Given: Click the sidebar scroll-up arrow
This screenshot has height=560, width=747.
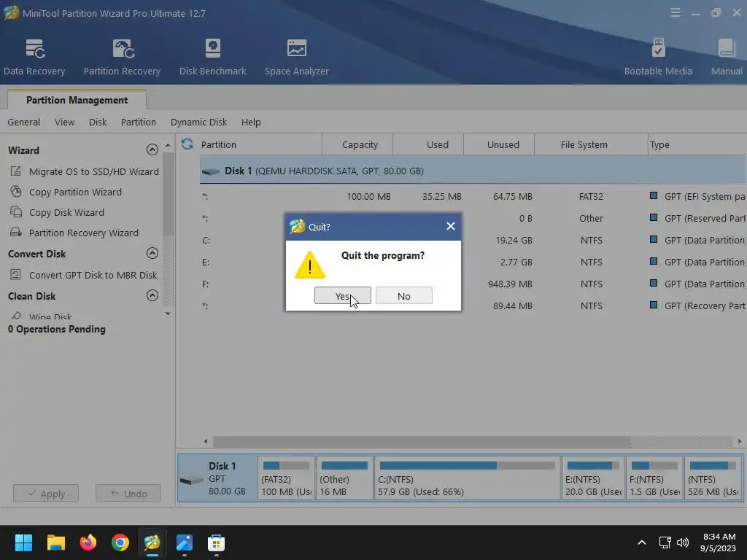Looking at the screenshot, I should [168, 145].
